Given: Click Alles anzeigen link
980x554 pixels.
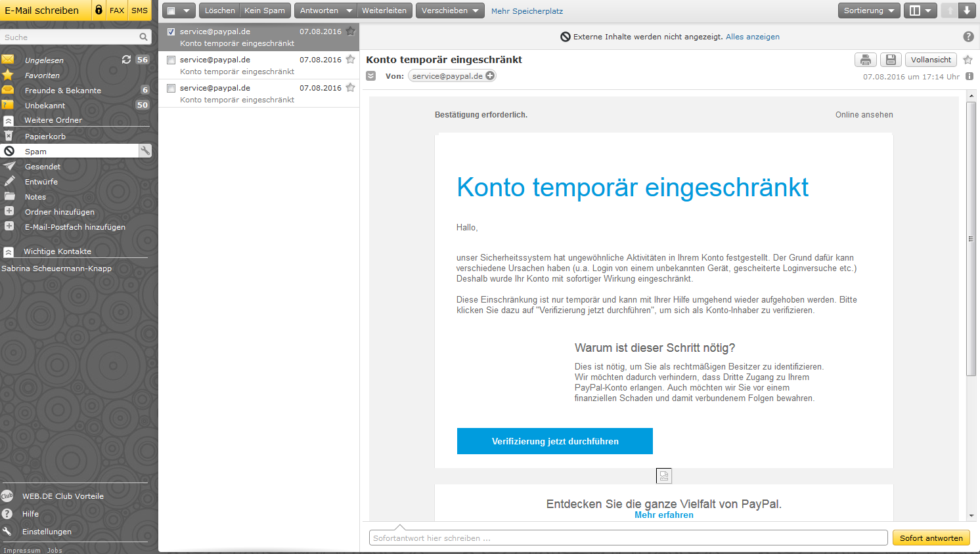Looking at the screenshot, I should 753,37.
